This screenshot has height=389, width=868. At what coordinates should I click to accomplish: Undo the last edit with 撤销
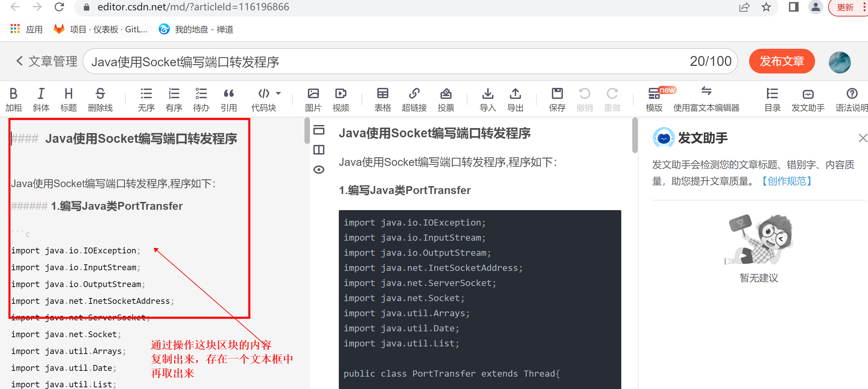click(x=585, y=100)
